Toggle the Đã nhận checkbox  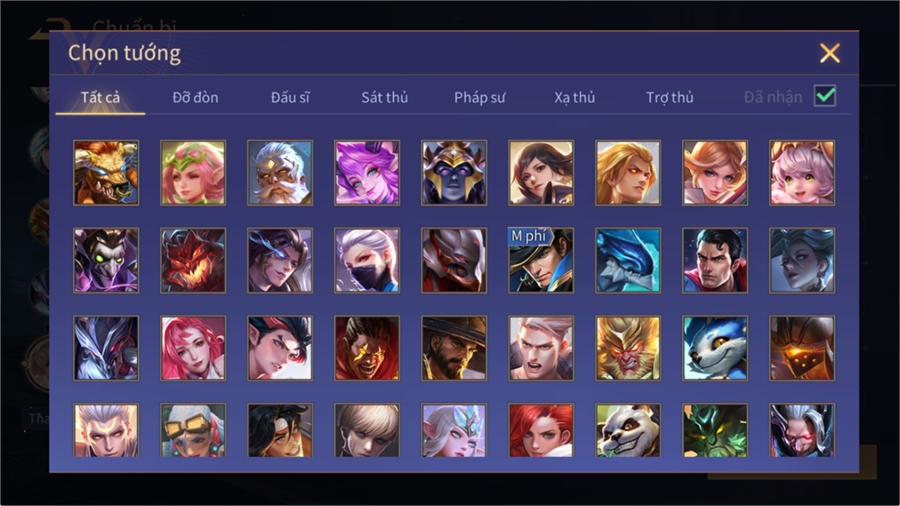pyautogui.click(x=825, y=96)
